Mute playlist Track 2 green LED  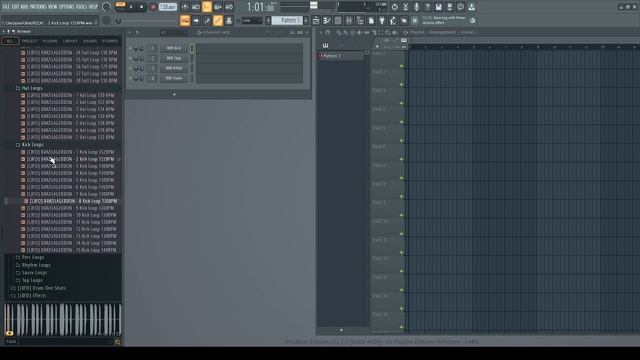pos(402,84)
